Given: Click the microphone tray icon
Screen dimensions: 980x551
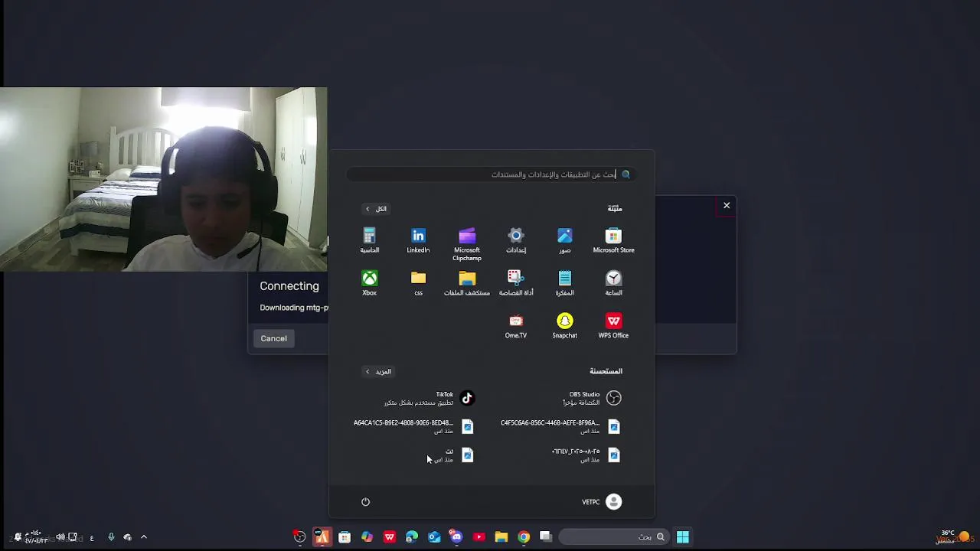Looking at the screenshot, I should coord(111,537).
